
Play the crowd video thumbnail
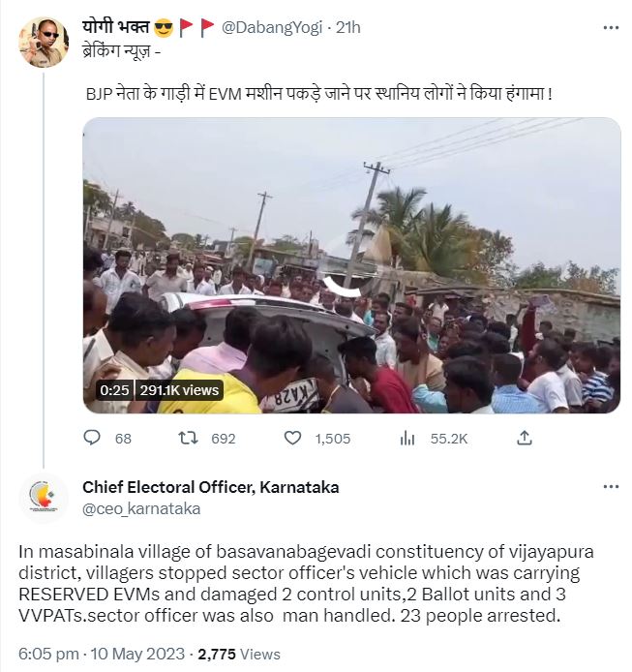click(350, 265)
